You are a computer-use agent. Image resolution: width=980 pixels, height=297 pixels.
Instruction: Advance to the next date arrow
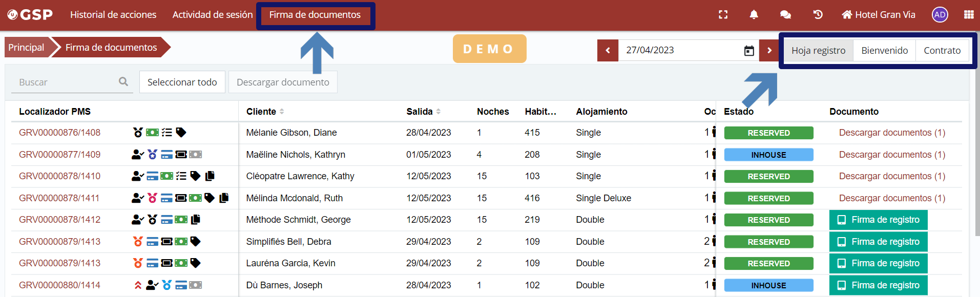769,51
